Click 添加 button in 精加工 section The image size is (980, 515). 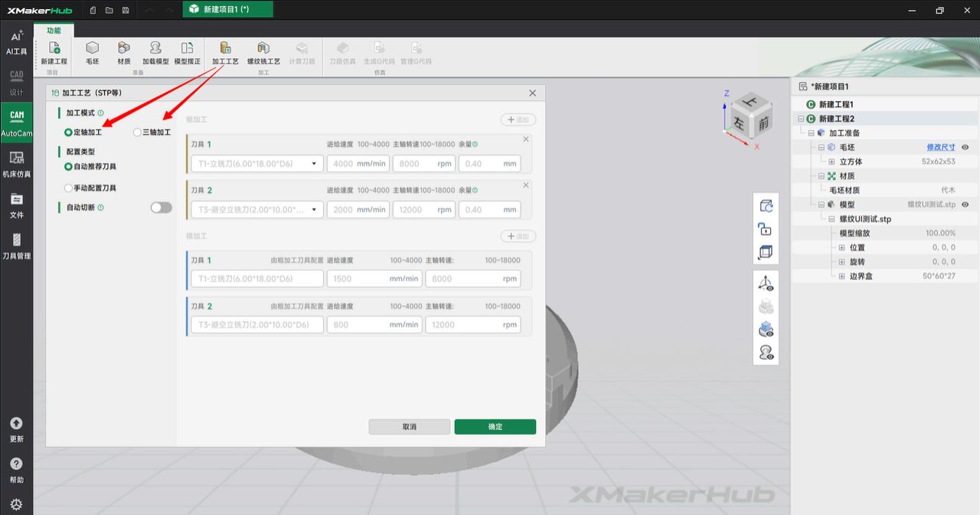click(x=518, y=236)
